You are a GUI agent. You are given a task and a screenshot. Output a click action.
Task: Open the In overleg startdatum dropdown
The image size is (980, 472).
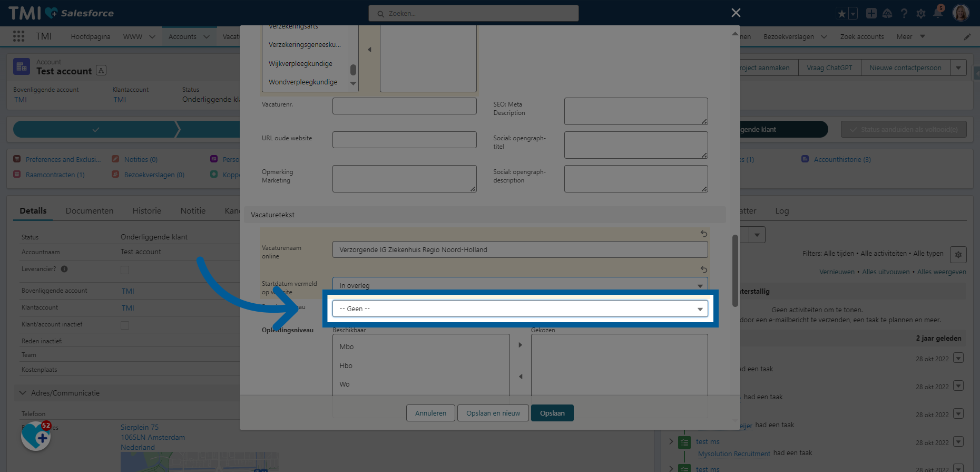click(520, 285)
